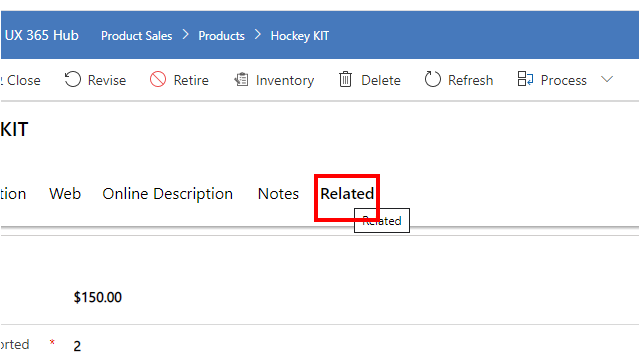The image size is (640, 360).
Task: Expand the command bar overflow chevron
Action: point(607,79)
